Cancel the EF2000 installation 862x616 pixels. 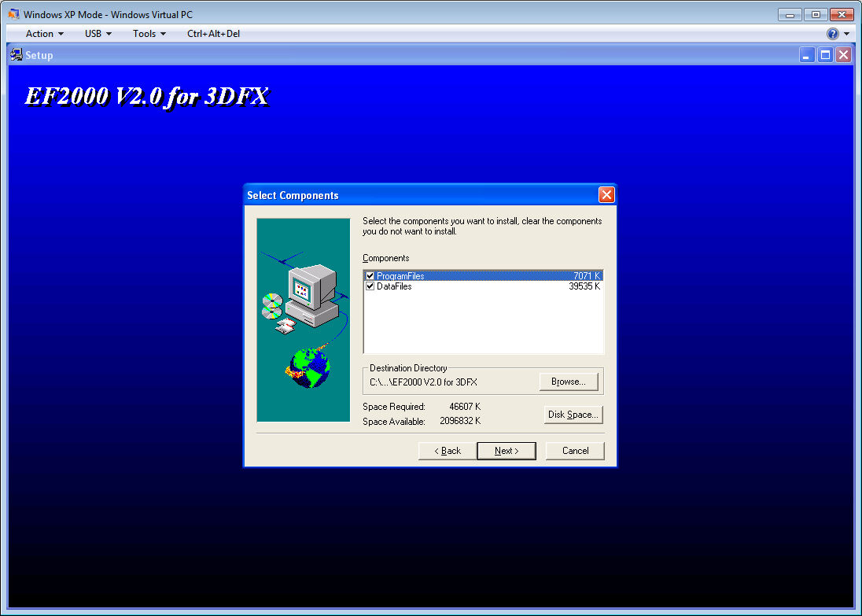click(x=575, y=451)
